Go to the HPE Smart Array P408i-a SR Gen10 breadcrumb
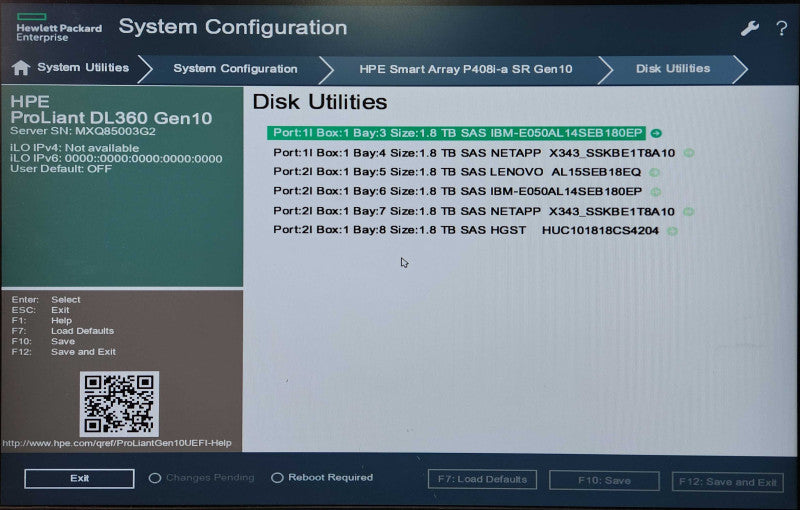800x510 pixels. click(466, 69)
